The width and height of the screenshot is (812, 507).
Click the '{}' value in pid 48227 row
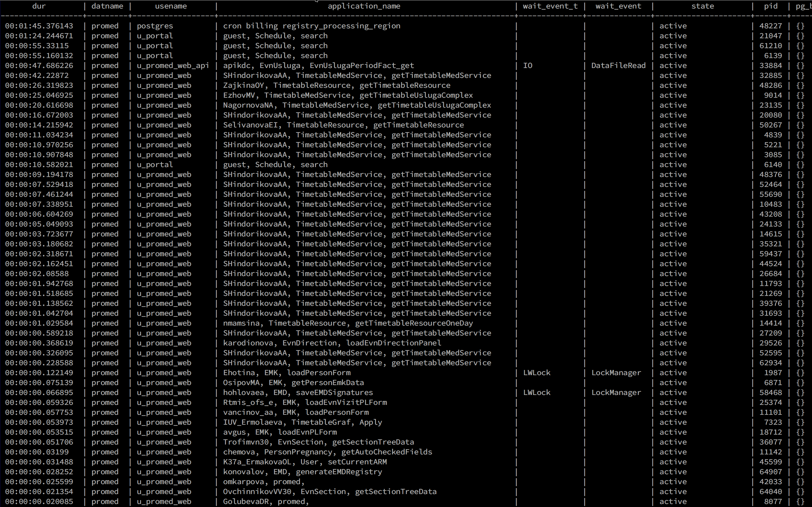tap(800, 26)
